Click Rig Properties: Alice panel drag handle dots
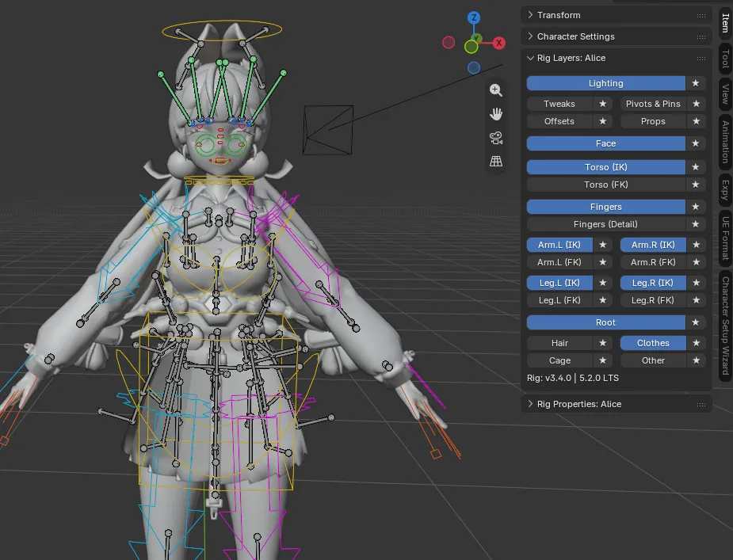 (x=701, y=404)
